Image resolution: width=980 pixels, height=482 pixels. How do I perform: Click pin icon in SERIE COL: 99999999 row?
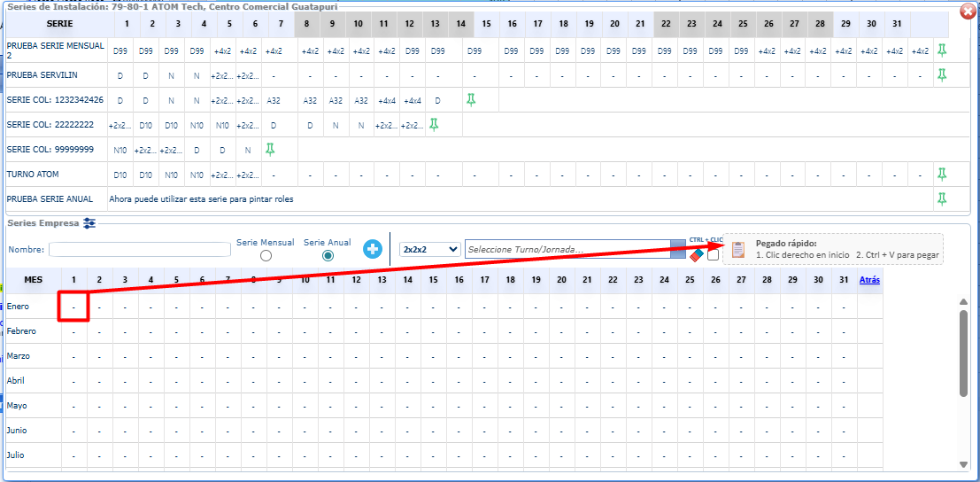pyautogui.click(x=270, y=150)
